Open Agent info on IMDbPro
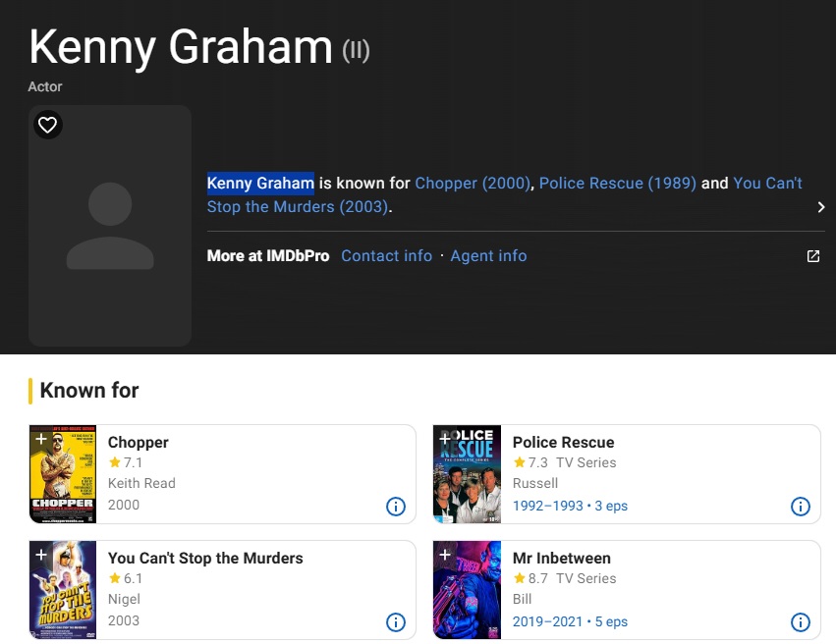The image size is (836, 644). tap(488, 256)
